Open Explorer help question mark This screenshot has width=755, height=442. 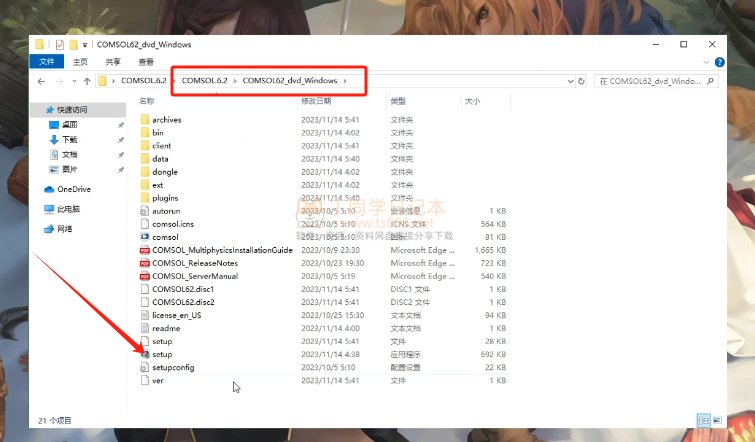pyautogui.click(x=719, y=62)
